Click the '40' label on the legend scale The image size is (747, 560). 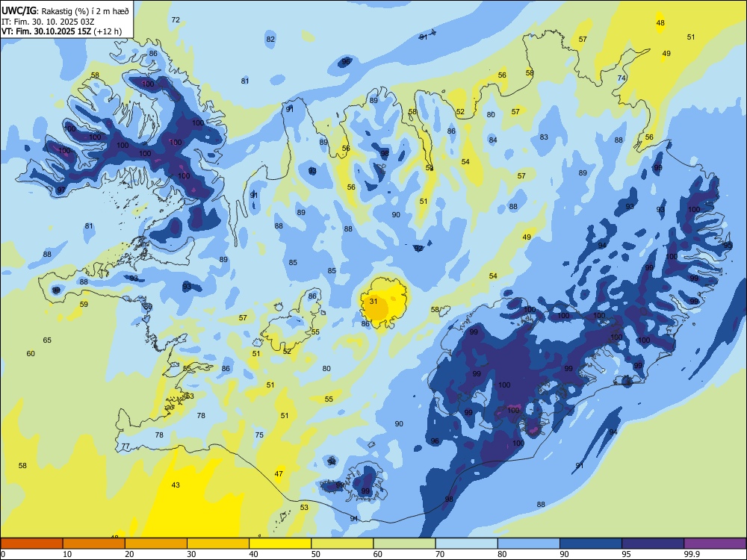[254, 554]
